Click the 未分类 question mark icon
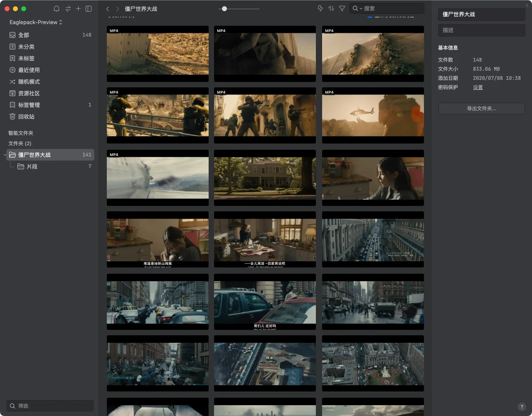This screenshot has width=532, height=416. coord(12,47)
